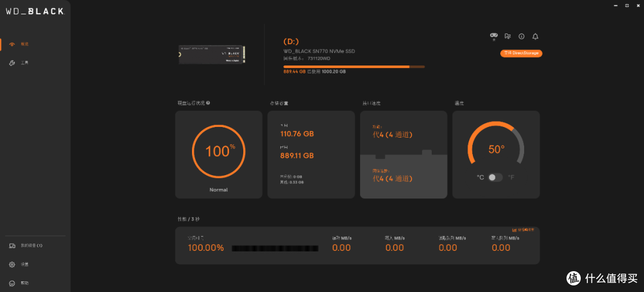Click the DirectStorage support badge
Viewport: 644px width, 292px height.
pyautogui.click(x=521, y=54)
